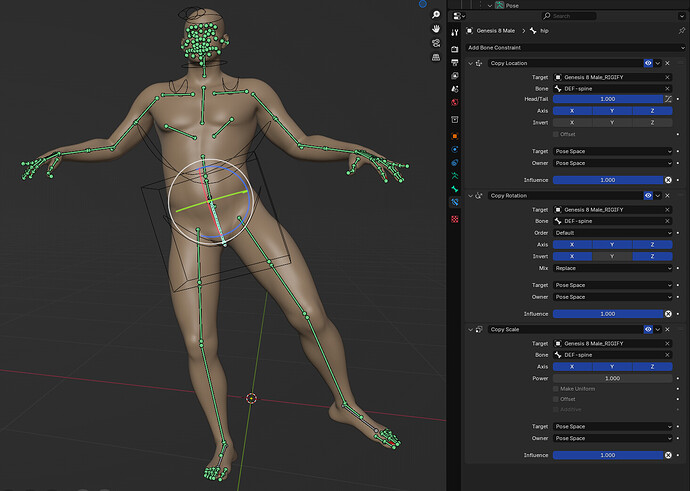Click the Pose icon in the outliner
The image size is (690, 491).
click(499, 5)
